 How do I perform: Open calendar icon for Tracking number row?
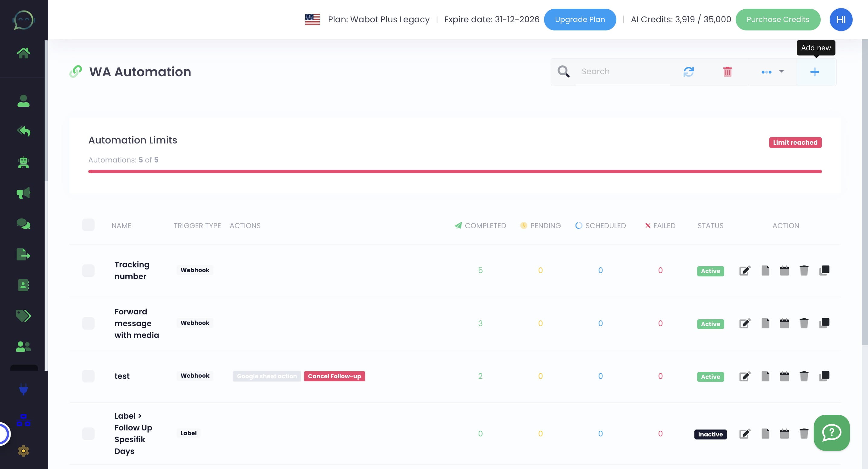pyautogui.click(x=785, y=271)
